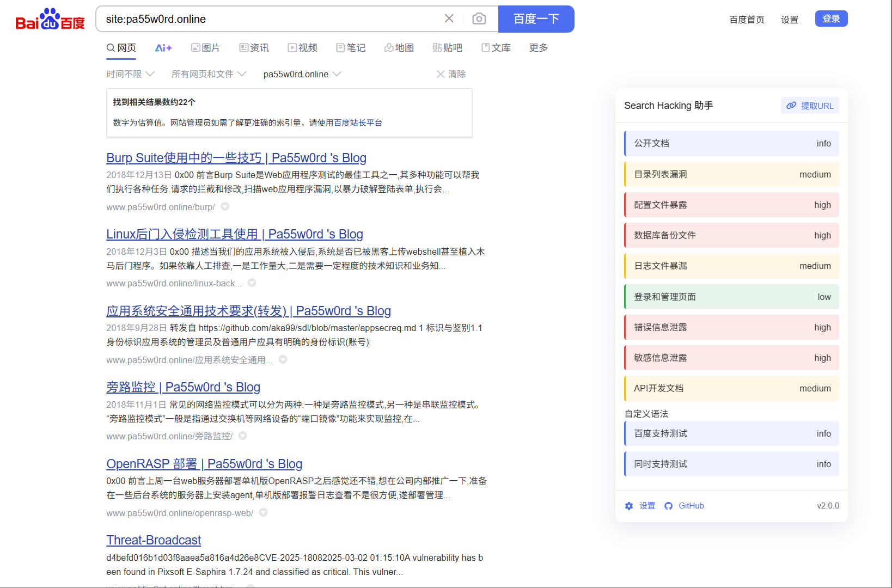Click the icon beside 应用系统安全通用 URL
The height and width of the screenshot is (588, 892).
pos(283,360)
